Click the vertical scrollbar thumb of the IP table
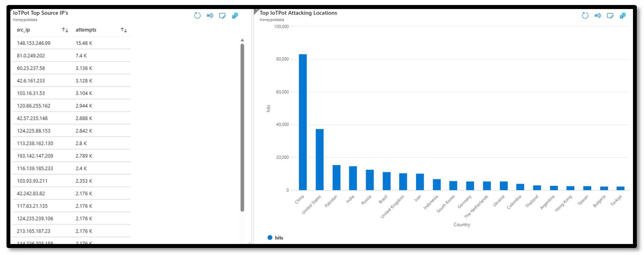 point(242,128)
